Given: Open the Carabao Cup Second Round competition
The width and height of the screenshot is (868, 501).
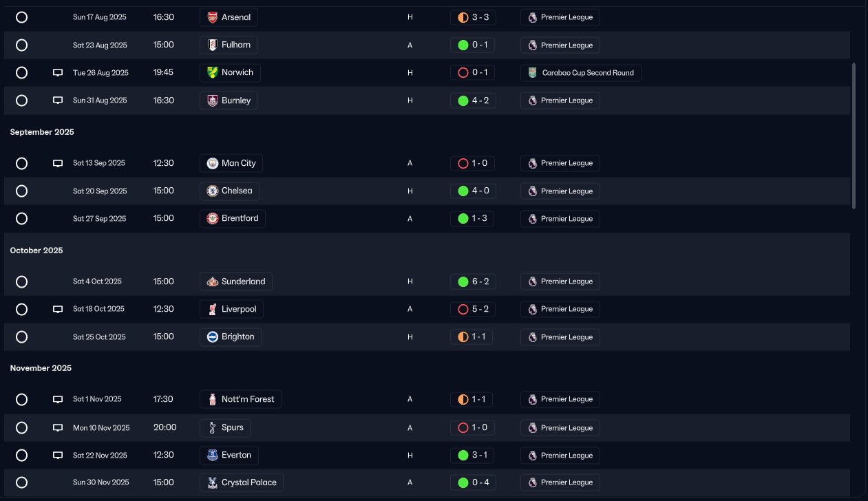Looking at the screenshot, I should [x=581, y=73].
